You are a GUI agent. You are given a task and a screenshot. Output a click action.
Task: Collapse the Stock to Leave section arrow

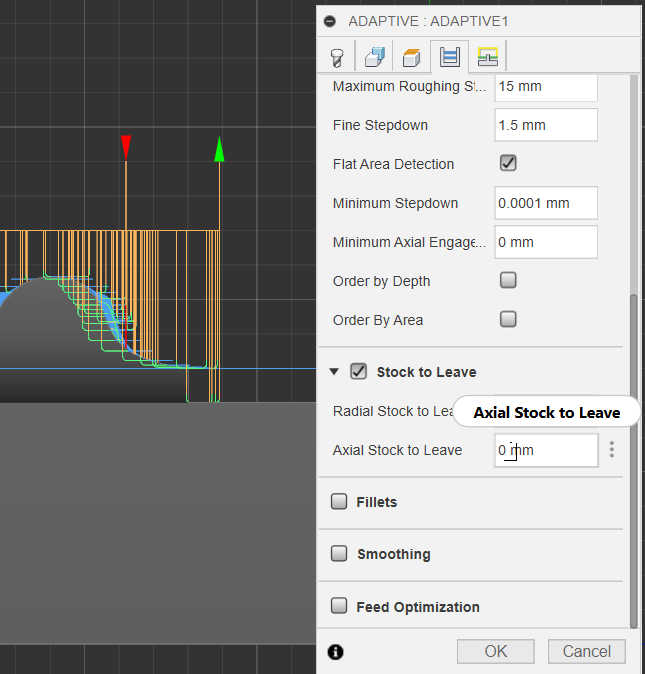coord(334,372)
